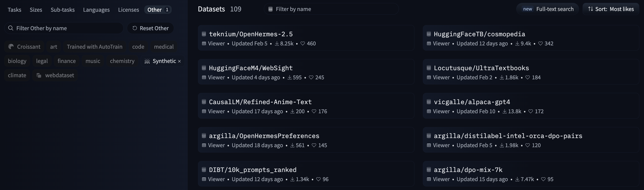Click the like heart on vicgalle/alpaca-gpt4
This screenshot has width=644, height=190.
point(530,111)
